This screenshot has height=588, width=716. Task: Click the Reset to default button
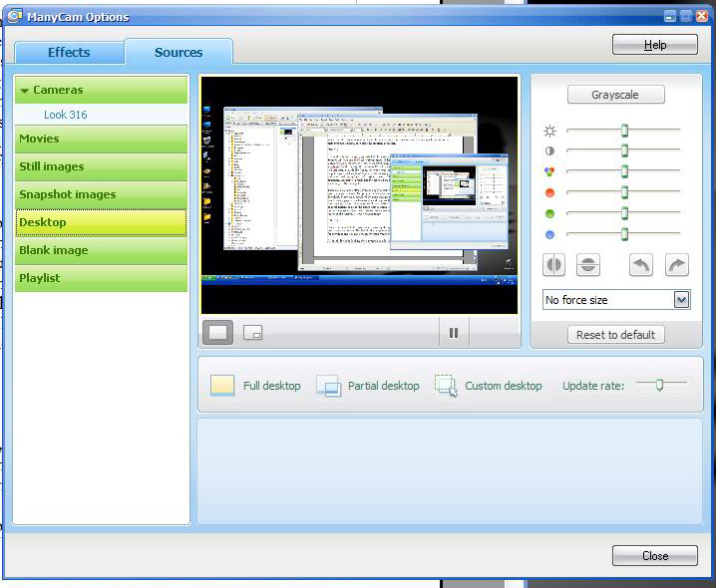coord(615,335)
